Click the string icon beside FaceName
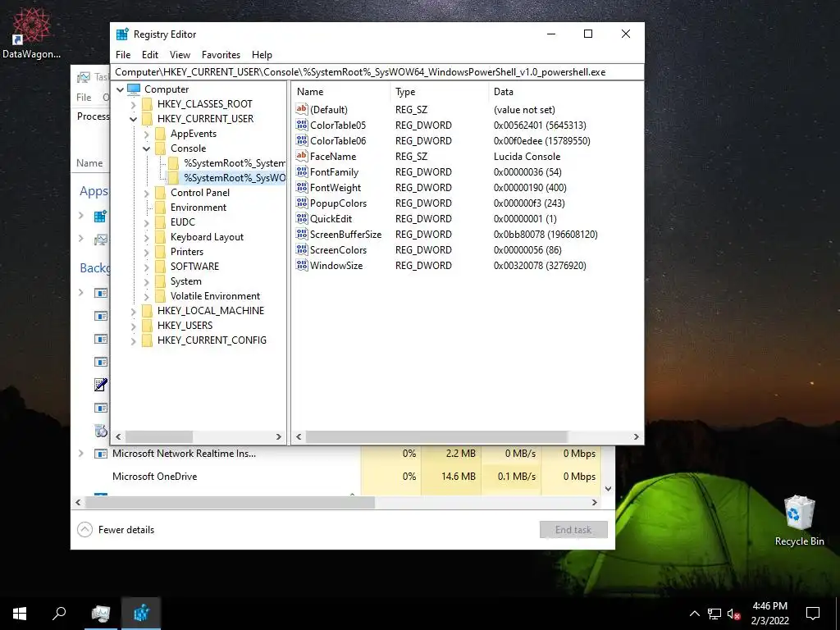The width and height of the screenshot is (840, 630). (302, 156)
